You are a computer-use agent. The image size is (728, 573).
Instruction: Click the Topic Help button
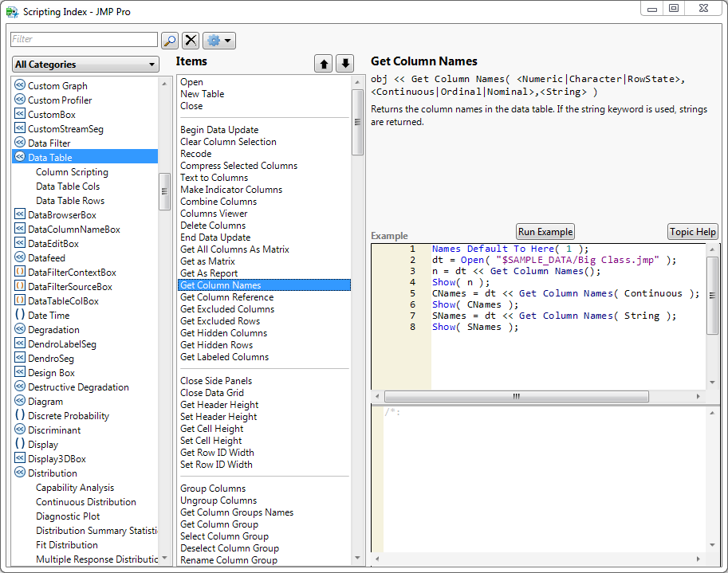(692, 232)
